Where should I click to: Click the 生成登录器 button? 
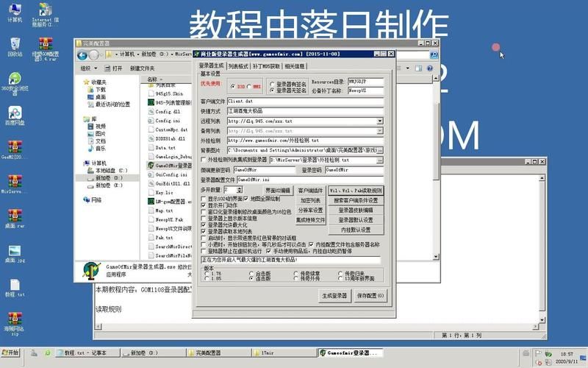[334, 296]
